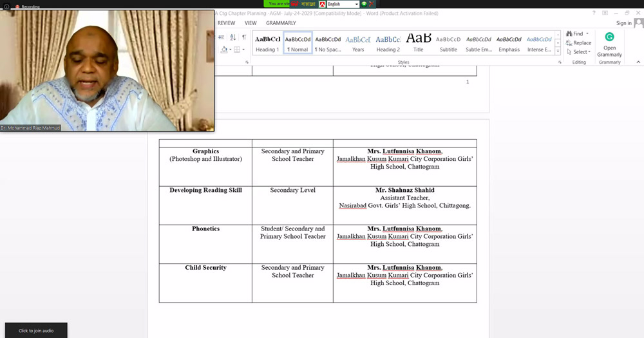
Task: Click 'Nasirabad Govt. Girls' High School' line
Action: pos(405,206)
